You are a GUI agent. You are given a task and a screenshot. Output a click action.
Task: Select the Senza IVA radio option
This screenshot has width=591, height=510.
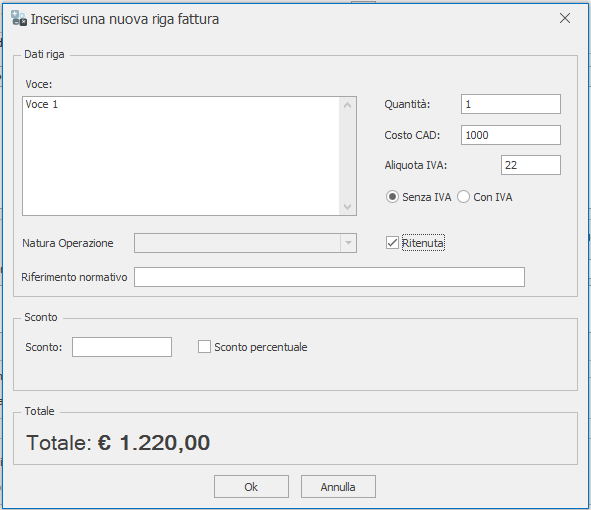click(x=392, y=197)
